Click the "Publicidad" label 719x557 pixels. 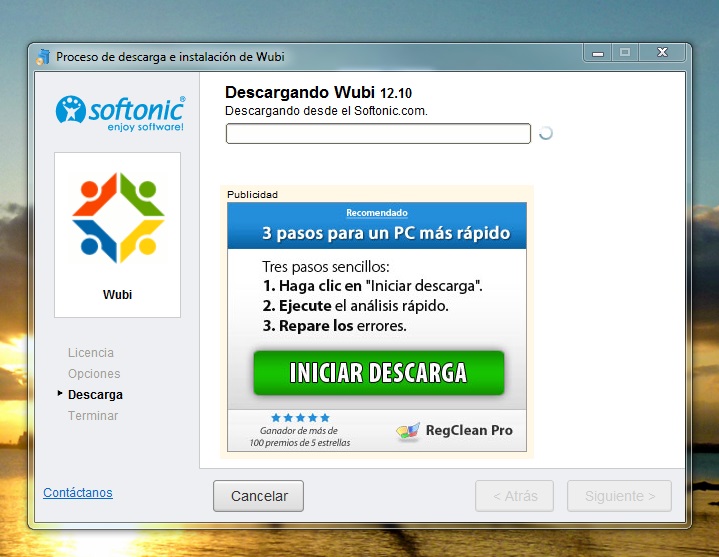coord(253,194)
